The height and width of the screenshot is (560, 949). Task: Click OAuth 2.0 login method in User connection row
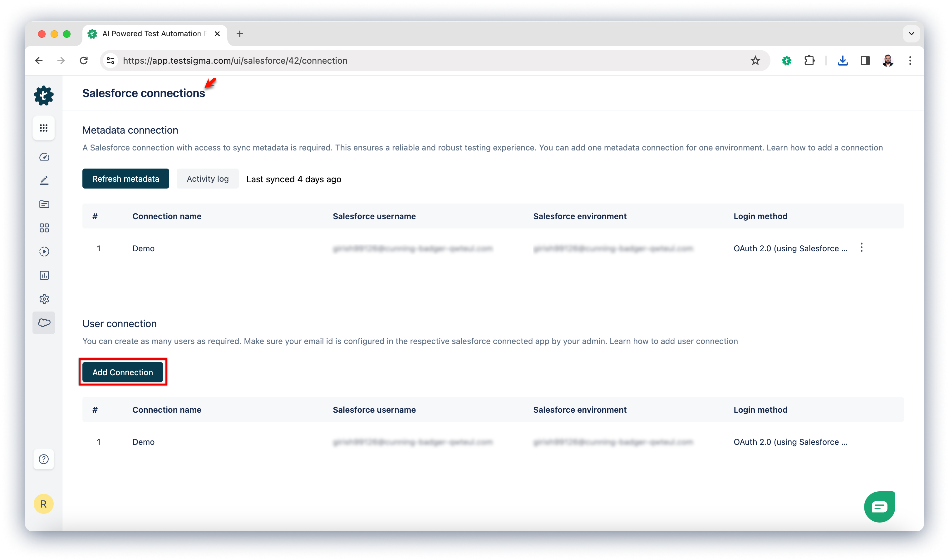click(790, 442)
